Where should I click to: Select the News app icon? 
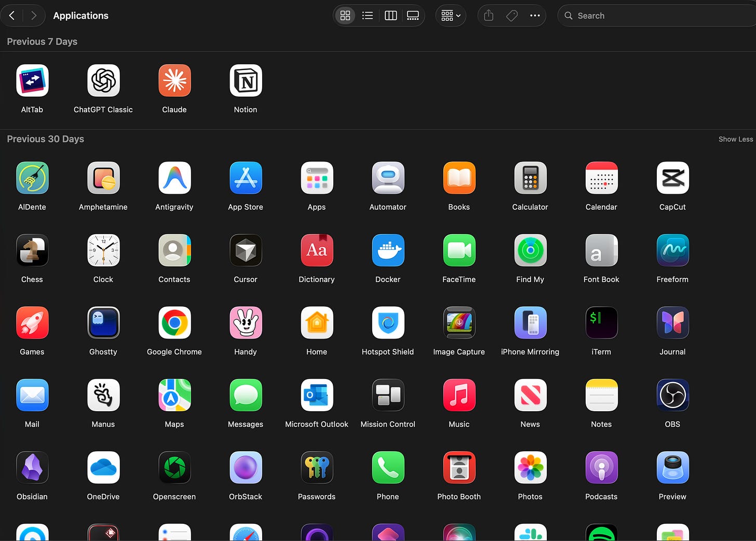530,395
